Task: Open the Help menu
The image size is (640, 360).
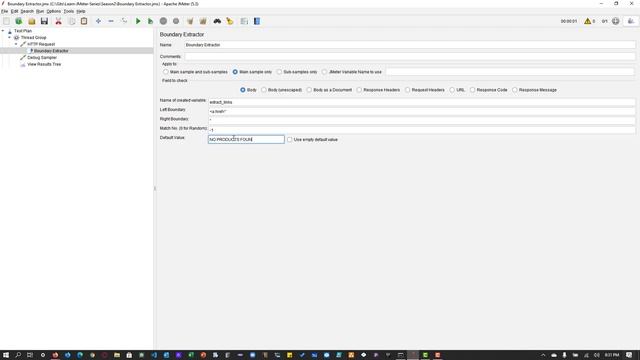Action: tap(81, 11)
